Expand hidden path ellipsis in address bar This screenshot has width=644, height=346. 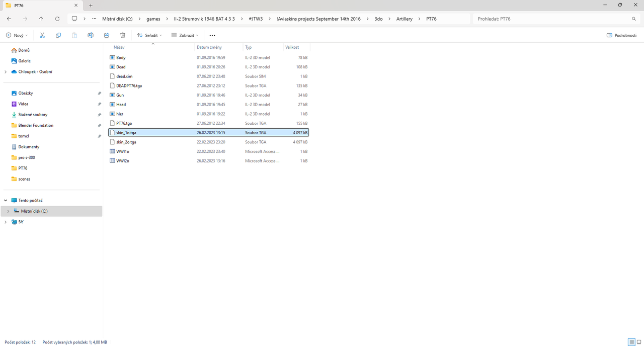(94, 19)
